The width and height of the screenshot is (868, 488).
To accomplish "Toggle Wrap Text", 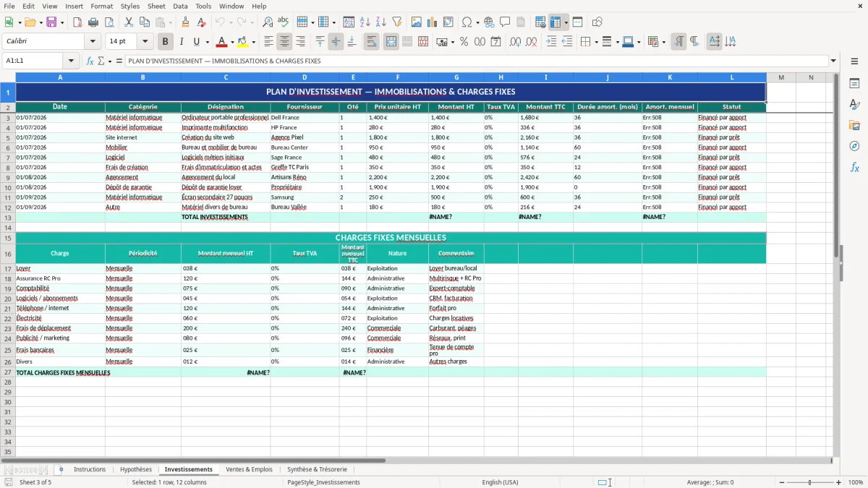I will tap(371, 42).
